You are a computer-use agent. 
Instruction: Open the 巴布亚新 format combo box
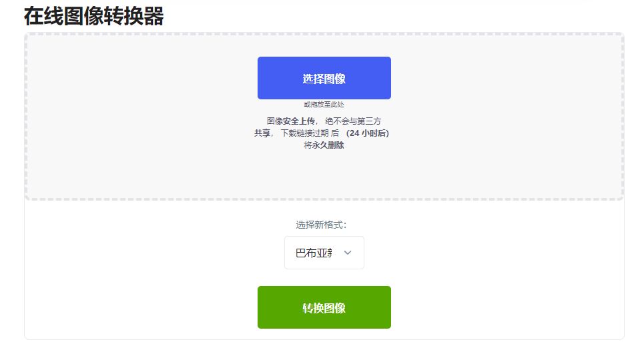click(324, 253)
